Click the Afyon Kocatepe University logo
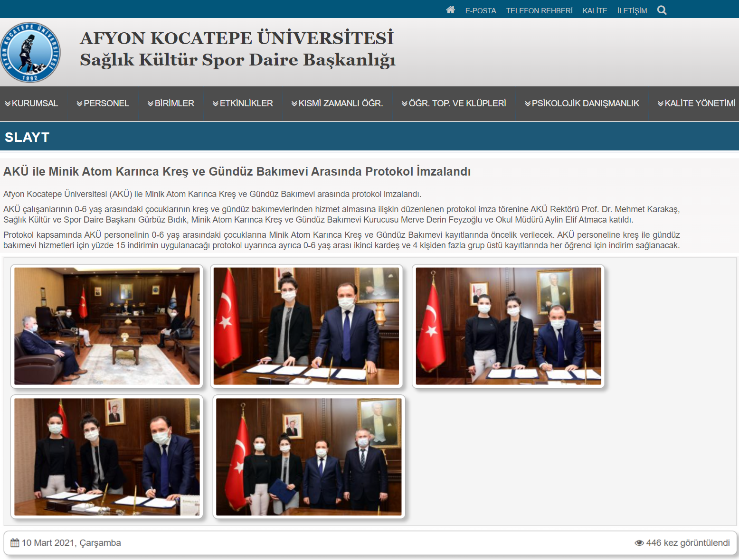Viewport: 739px width, 560px height. click(30, 52)
